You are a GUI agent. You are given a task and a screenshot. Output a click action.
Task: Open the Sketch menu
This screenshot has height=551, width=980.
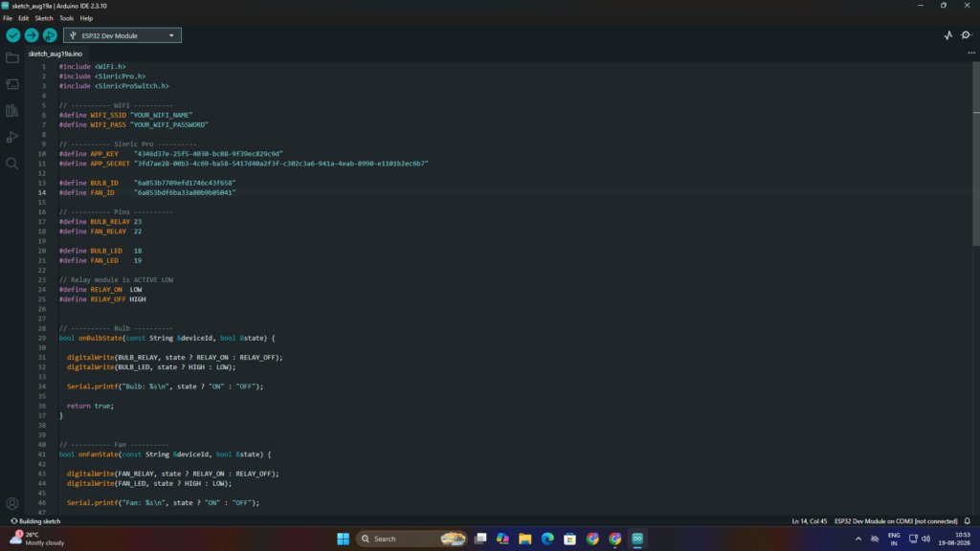click(x=44, y=18)
